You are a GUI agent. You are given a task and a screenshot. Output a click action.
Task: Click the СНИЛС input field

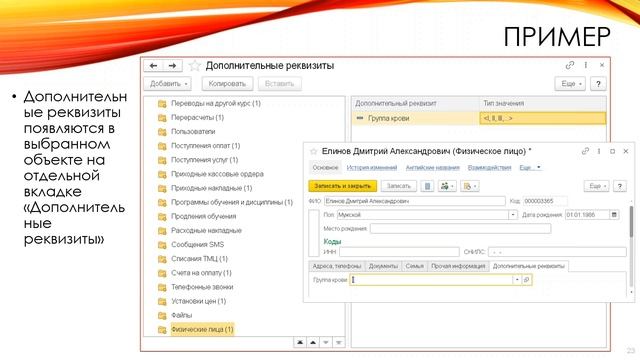tap(557, 252)
